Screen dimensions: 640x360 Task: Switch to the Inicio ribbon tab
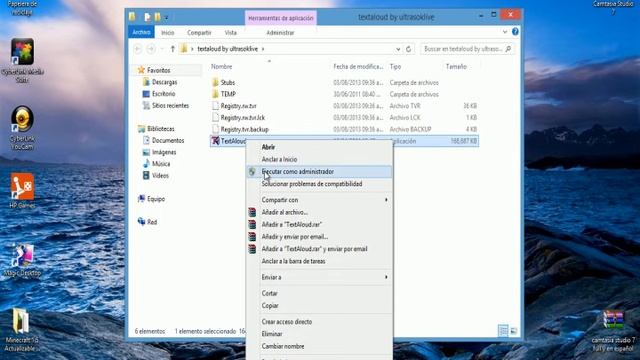point(167,33)
